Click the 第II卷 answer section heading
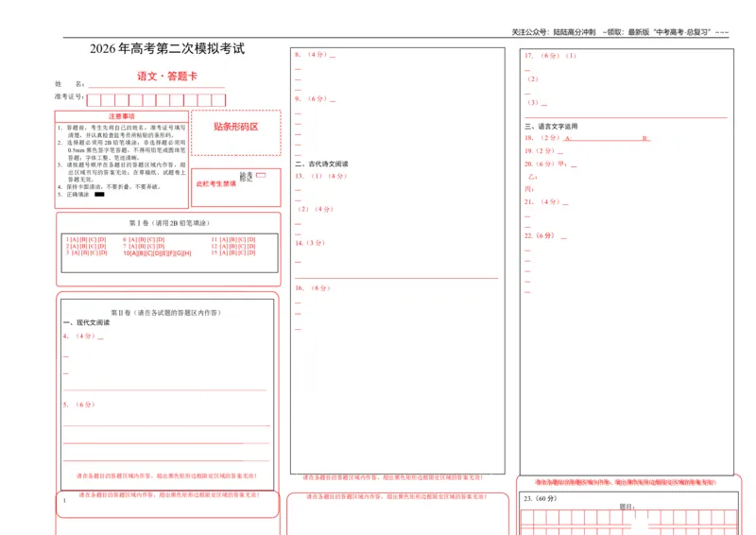 click(x=166, y=313)
